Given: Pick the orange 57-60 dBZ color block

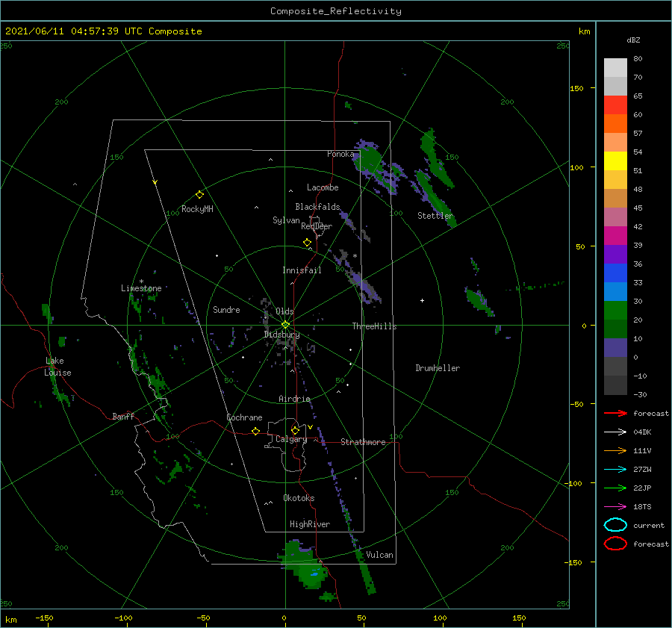Looking at the screenshot, I should coord(615,124).
